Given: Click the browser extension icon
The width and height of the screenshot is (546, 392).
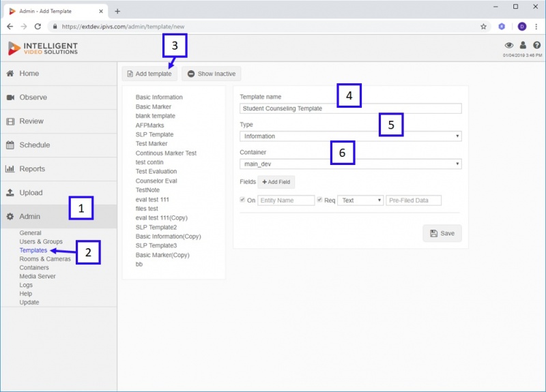Looking at the screenshot, I should [x=502, y=27].
